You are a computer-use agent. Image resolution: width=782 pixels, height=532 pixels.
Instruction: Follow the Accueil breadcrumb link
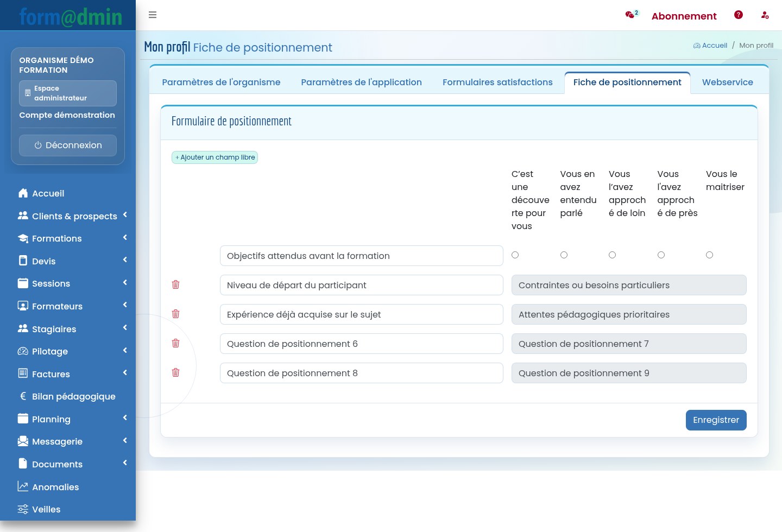(x=710, y=46)
